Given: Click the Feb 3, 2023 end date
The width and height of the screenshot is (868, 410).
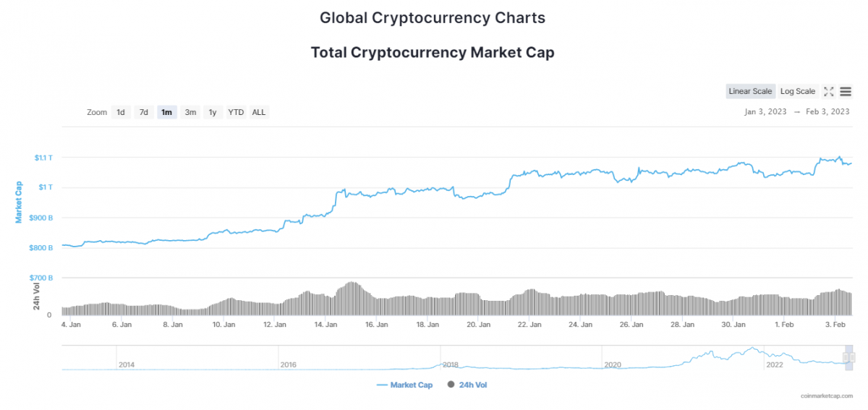Looking at the screenshot, I should coord(827,112).
